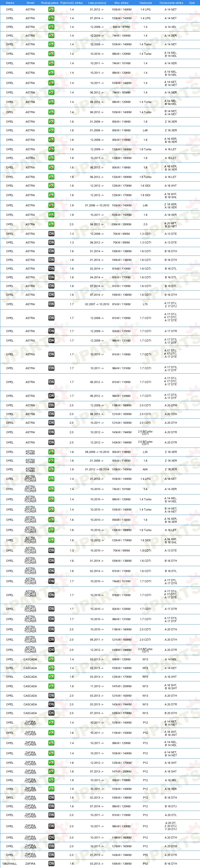Click the Z 18 XER, A 18 XER engine code
This screenshot has height=868, width=200.
point(171,206)
